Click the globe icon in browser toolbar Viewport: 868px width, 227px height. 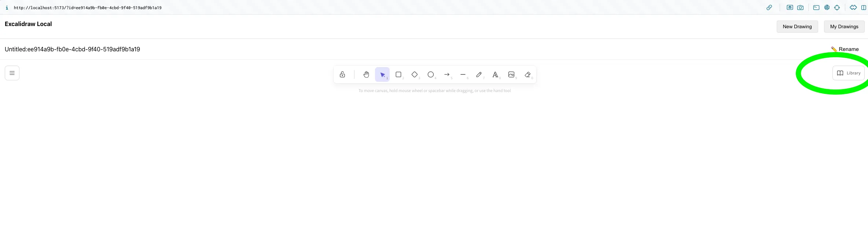coord(827,7)
